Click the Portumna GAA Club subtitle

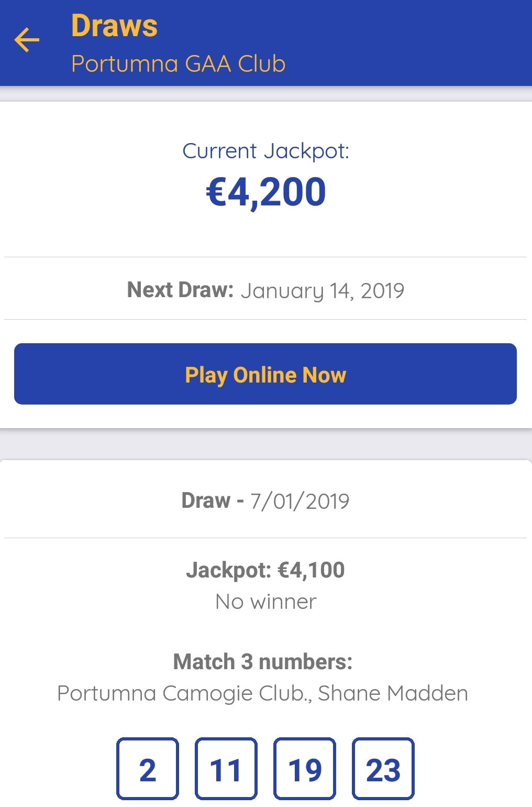coord(178,64)
